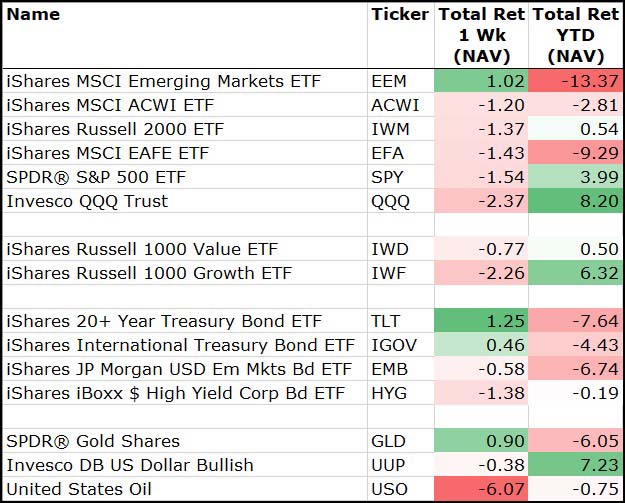The width and height of the screenshot is (625, 503).
Task: Click the 7.23 YTD value for UUP
Action: pos(577,465)
